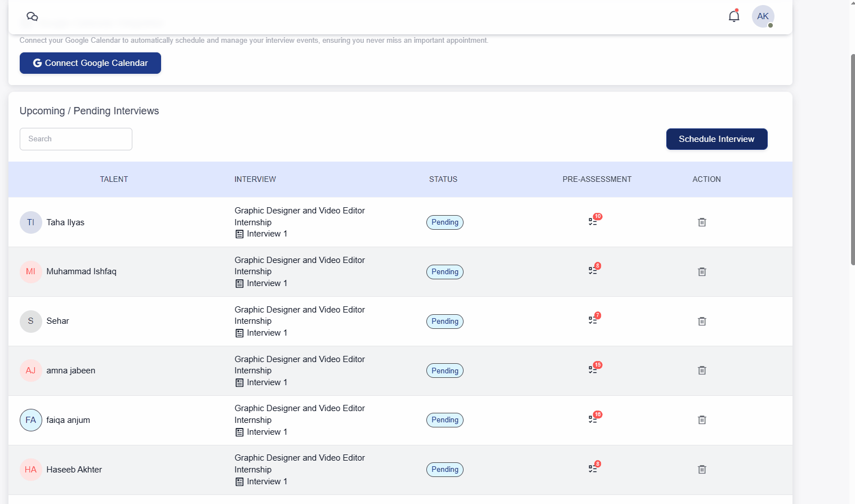Open the notifications bell
The height and width of the screenshot is (504, 855).
[x=733, y=16]
